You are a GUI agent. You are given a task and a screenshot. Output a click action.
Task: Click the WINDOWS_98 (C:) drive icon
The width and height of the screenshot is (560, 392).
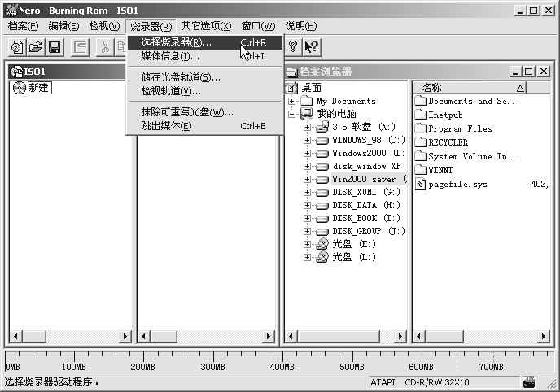pyautogui.click(x=322, y=141)
